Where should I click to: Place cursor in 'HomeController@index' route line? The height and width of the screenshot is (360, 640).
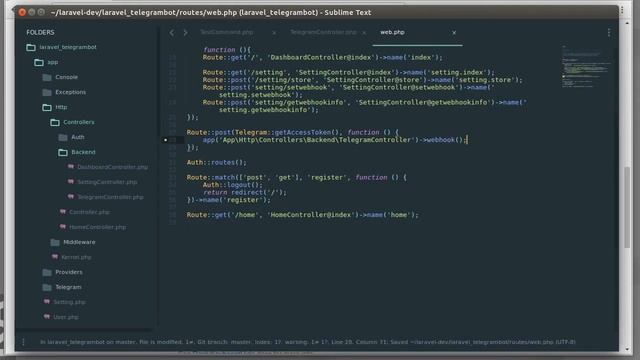point(302,215)
